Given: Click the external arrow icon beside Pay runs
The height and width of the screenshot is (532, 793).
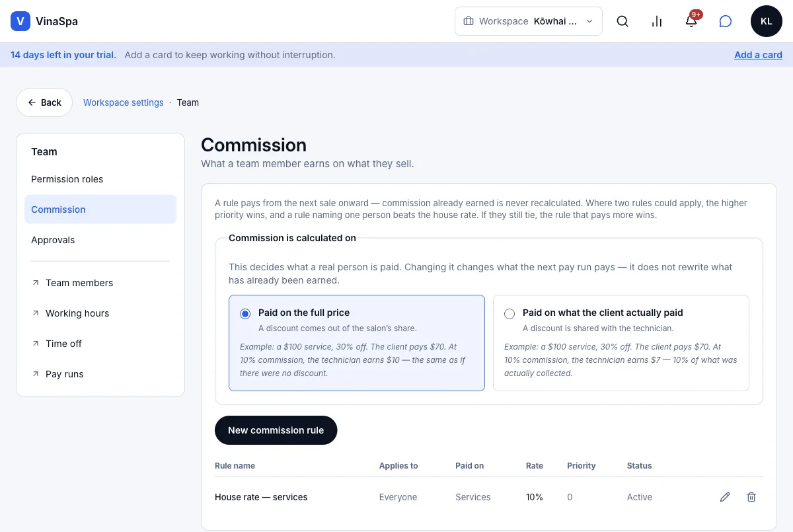Looking at the screenshot, I should click(x=36, y=374).
